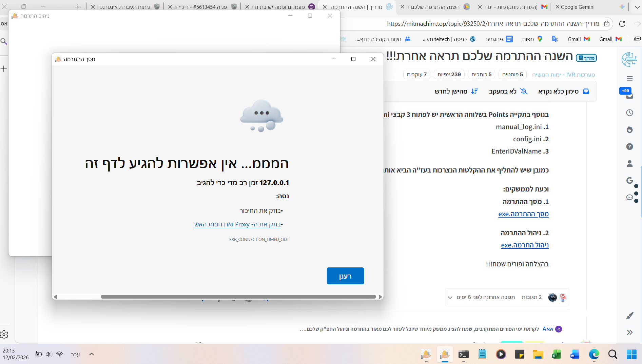Click the blue Refresh button on error page
Image resolution: width=642 pixels, height=364 pixels.
[x=345, y=276]
